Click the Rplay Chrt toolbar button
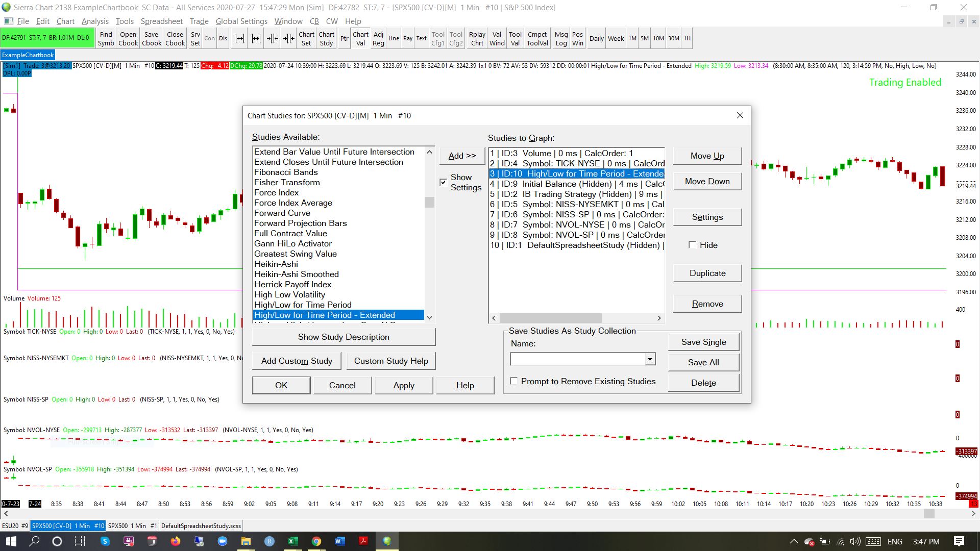This screenshot has width=980, height=551. 477,39
